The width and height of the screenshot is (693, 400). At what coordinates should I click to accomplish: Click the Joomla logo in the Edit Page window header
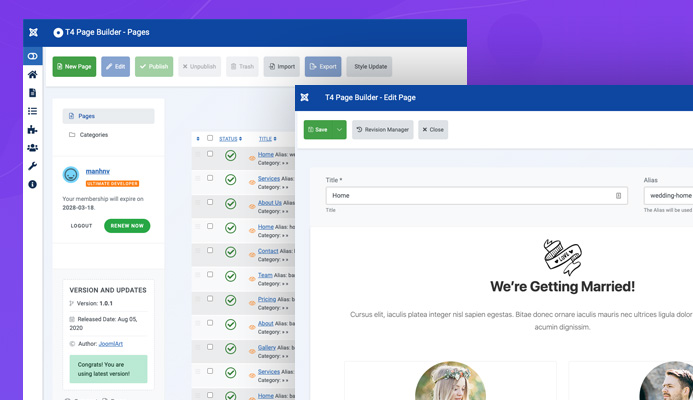(305, 97)
